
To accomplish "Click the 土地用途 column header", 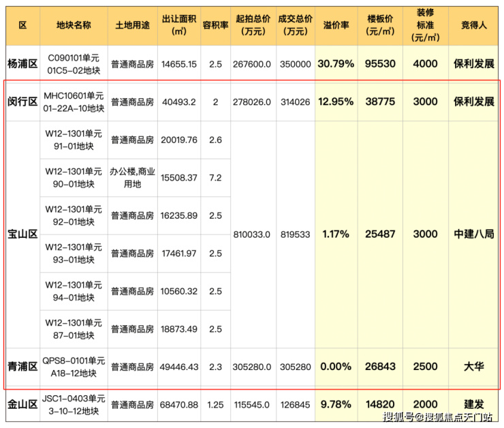I will click(133, 25).
